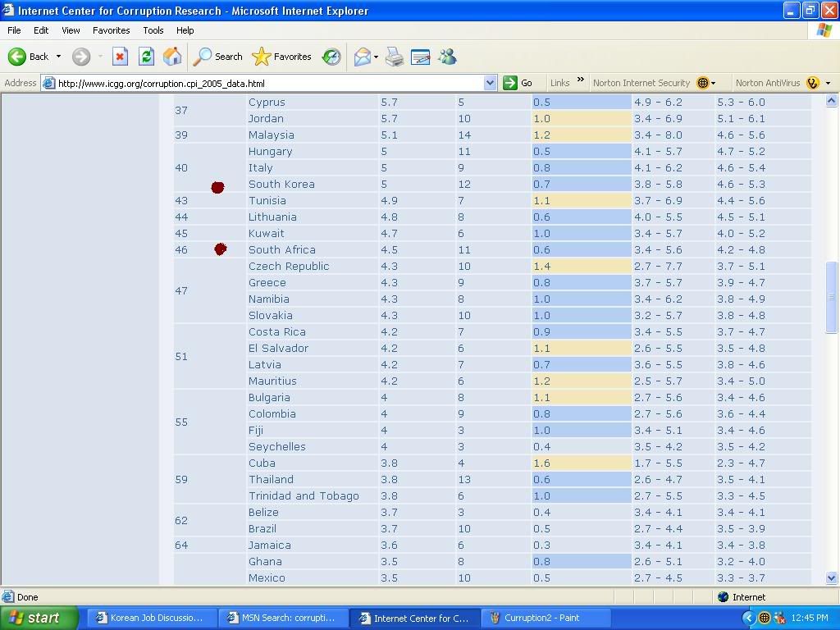Open the Tools menu

click(x=153, y=30)
